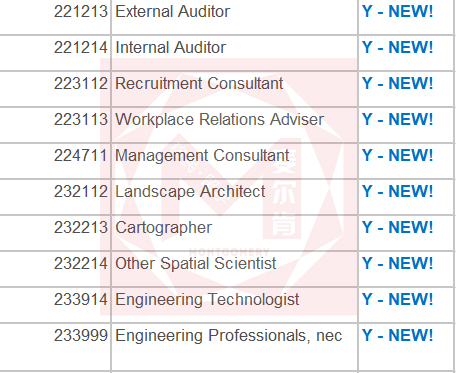Select Other Spatial Scientist row

pos(196,264)
